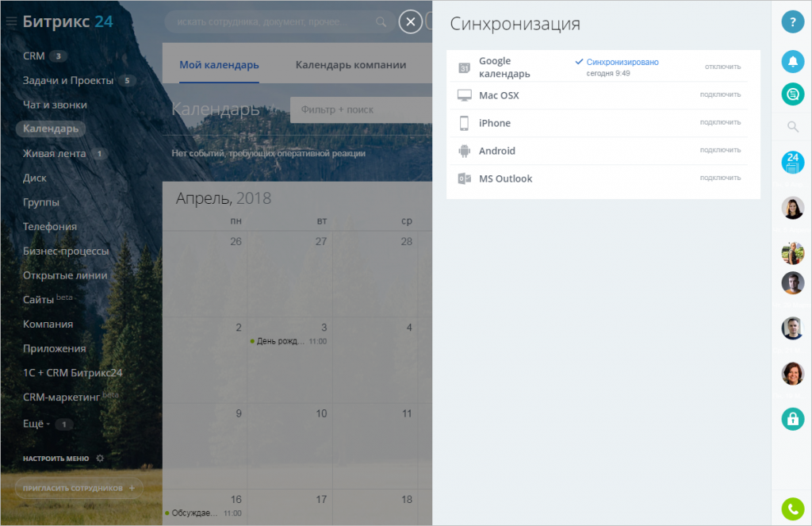Open chat with red-haired woman avatar
812x526 pixels.
[792, 374]
